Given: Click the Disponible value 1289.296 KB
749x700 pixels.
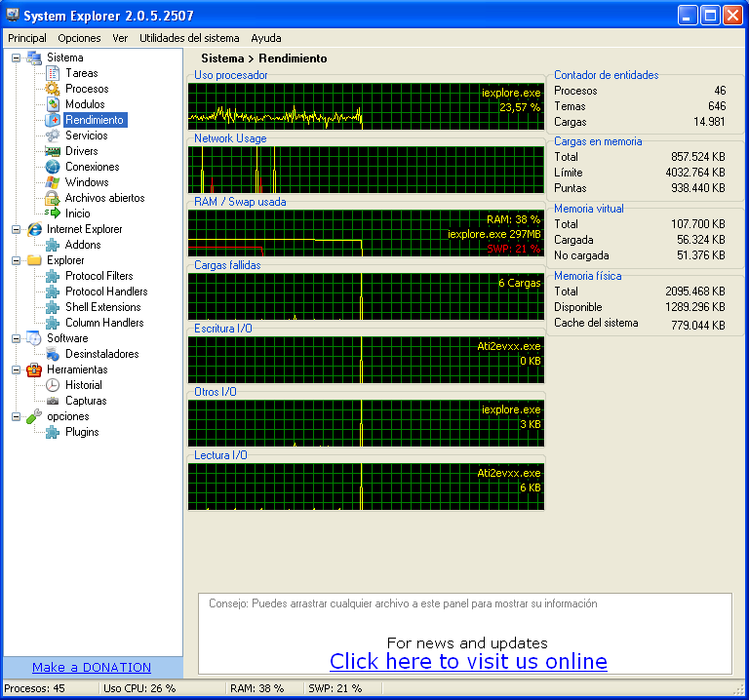Looking at the screenshot, I should [695, 307].
